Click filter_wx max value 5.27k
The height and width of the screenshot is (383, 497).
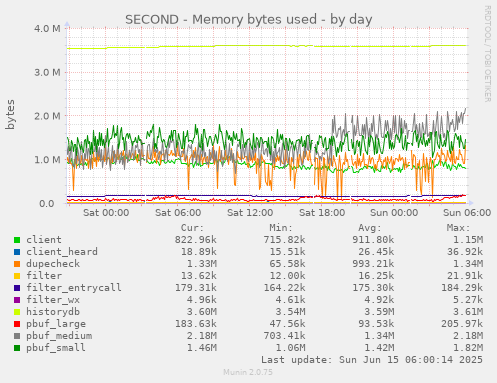(468, 300)
